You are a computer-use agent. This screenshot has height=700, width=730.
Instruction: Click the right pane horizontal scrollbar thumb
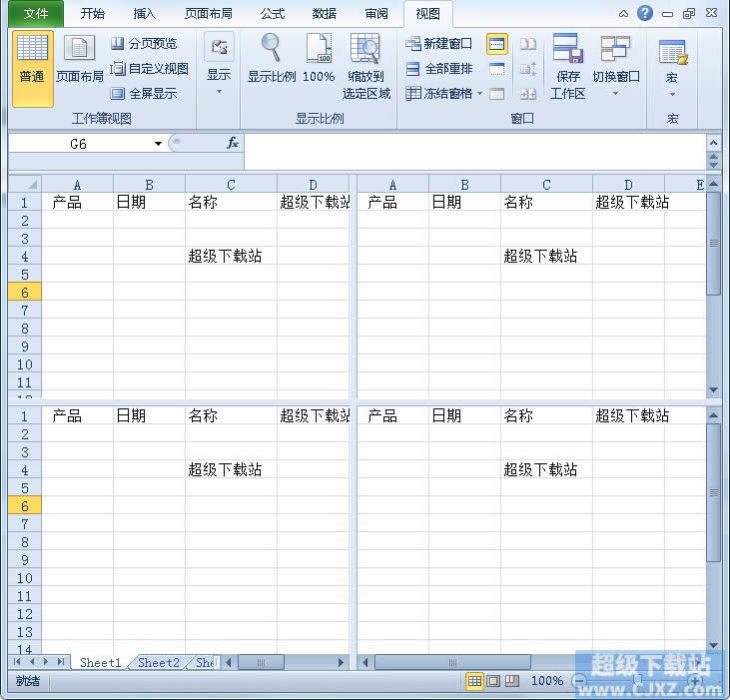[x=452, y=662]
